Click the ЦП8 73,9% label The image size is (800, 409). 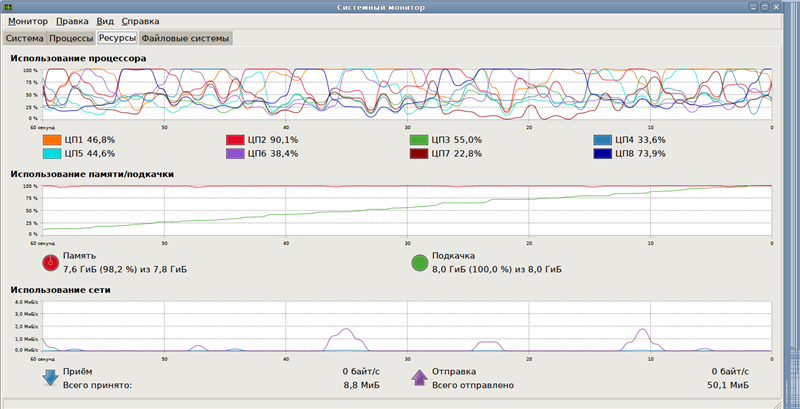point(640,154)
